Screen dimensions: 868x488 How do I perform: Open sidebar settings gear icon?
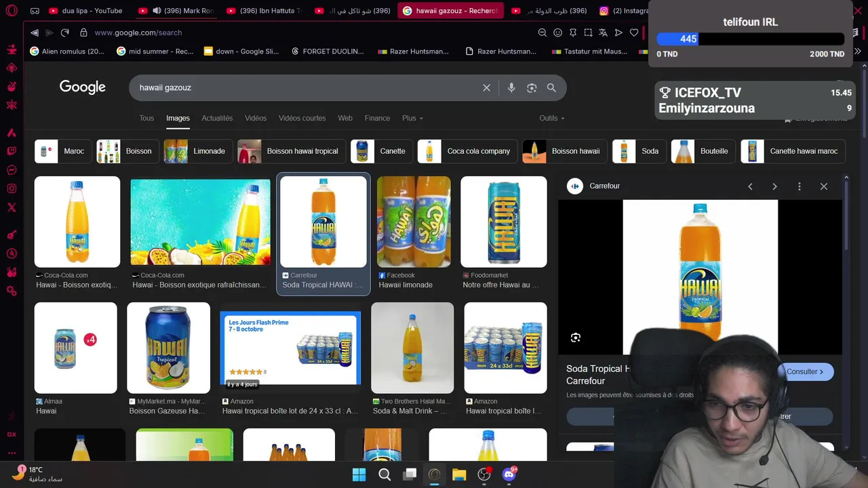12,291
